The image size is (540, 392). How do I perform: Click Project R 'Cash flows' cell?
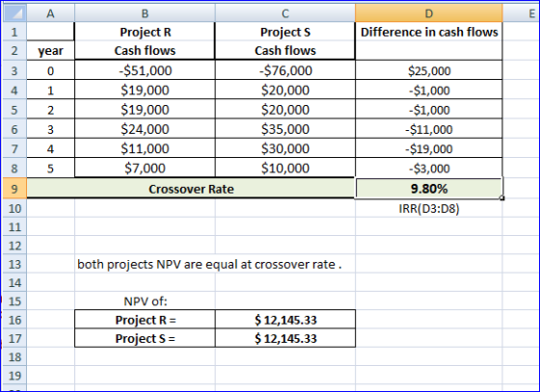145,50
